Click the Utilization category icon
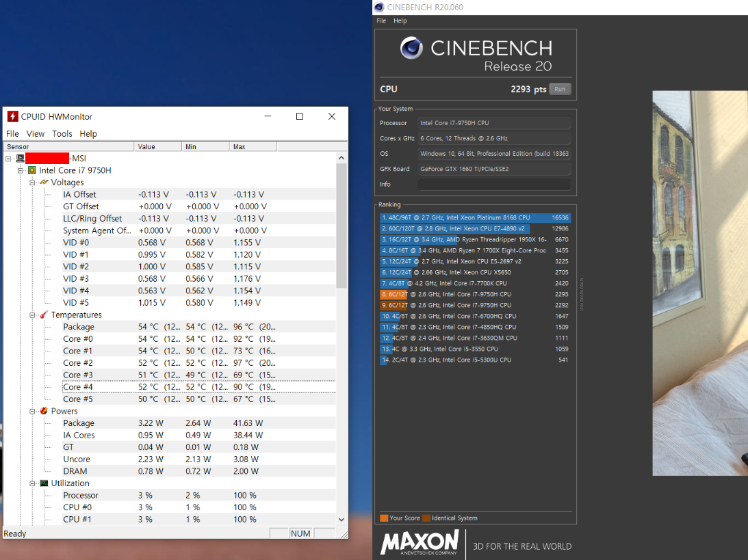Screen dimensions: 748x560 coord(44,483)
